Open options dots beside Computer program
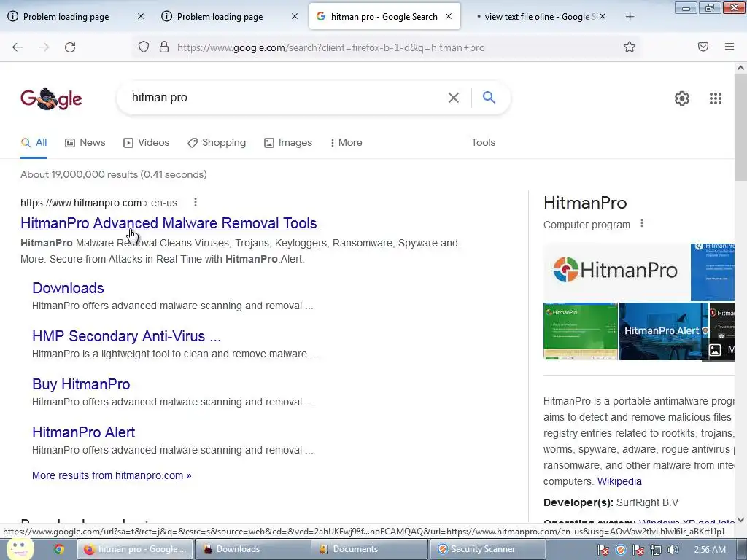The image size is (747, 560). point(642,223)
